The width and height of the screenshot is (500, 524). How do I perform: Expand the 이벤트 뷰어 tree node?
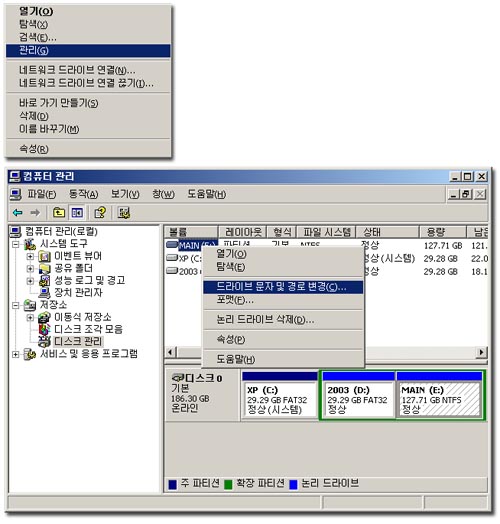tap(30, 256)
